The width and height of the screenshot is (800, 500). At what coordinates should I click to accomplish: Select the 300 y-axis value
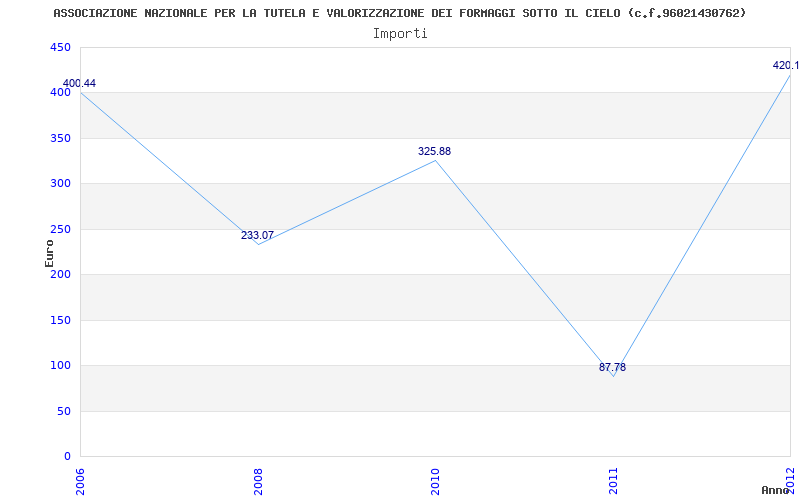[60, 184]
